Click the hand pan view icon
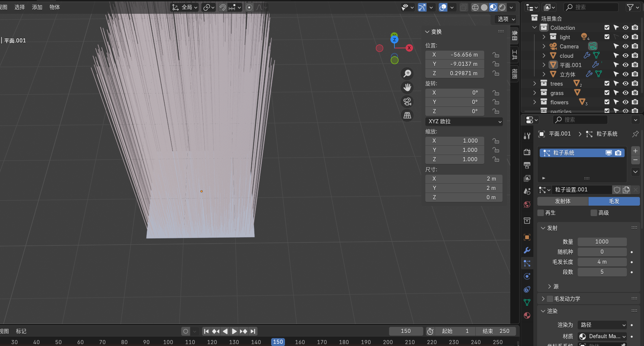The image size is (644, 346). (x=407, y=88)
